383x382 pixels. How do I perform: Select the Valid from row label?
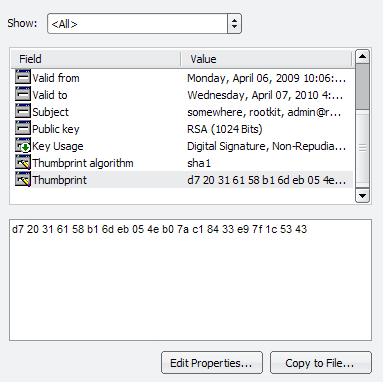coord(56,78)
